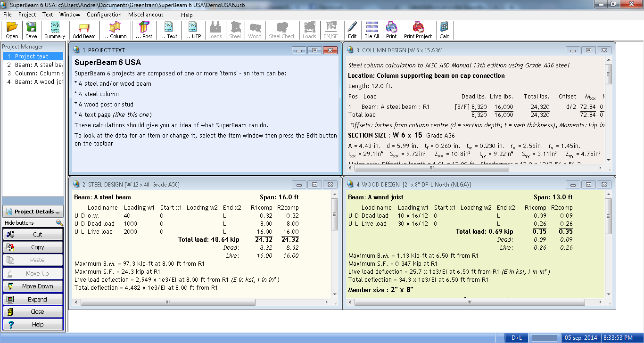The width and height of the screenshot is (644, 343).
Task: Maximize the Steel Design window
Action: pos(315,184)
